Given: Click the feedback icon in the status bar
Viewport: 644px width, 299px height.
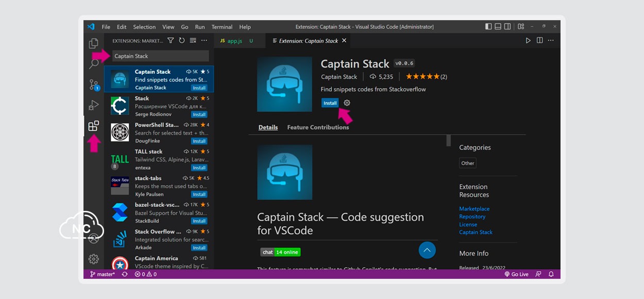Looking at the screenshot, I should [538, 274].
